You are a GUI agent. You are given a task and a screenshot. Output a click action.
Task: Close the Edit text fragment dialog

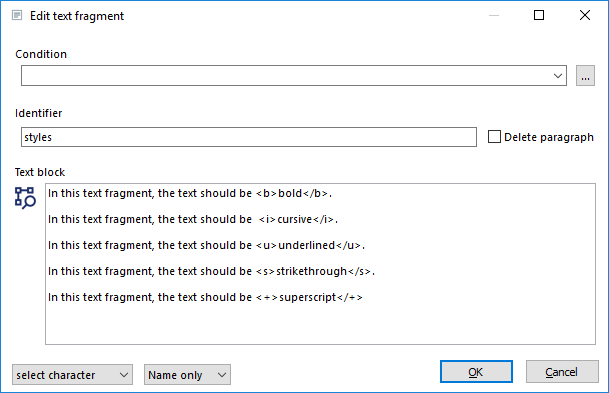click(x=585, y=15)
